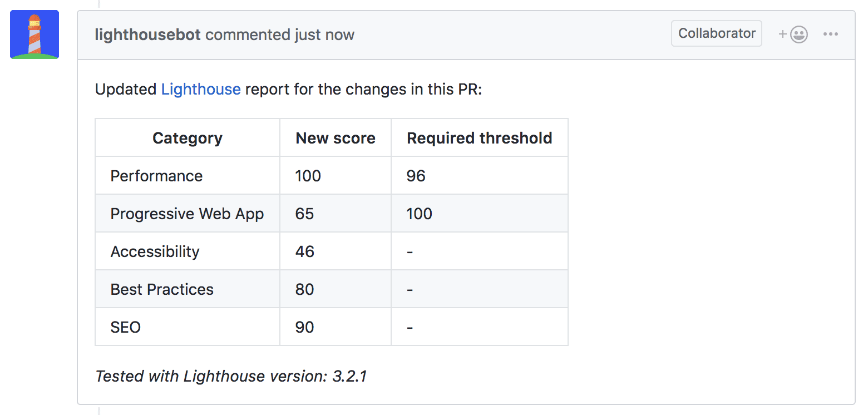868x415 pixels.
Task: Click the 'commented just now' timestamp
Action: 280,34
